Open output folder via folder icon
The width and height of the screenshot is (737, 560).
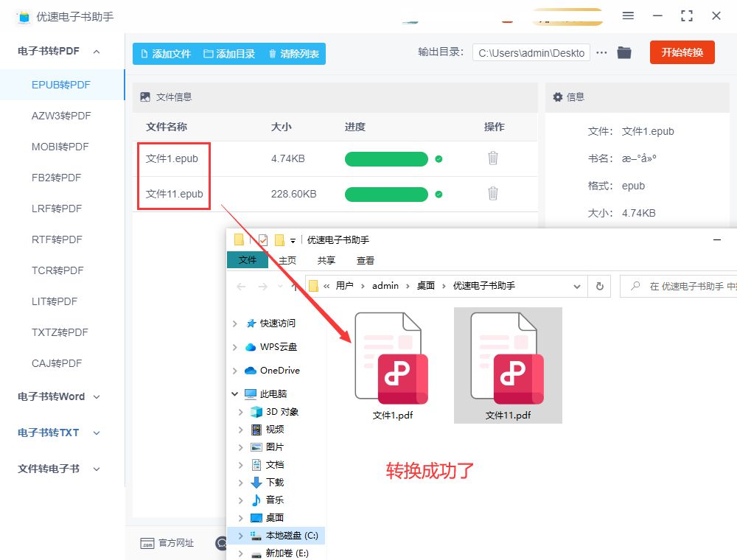tap(624, 52)
